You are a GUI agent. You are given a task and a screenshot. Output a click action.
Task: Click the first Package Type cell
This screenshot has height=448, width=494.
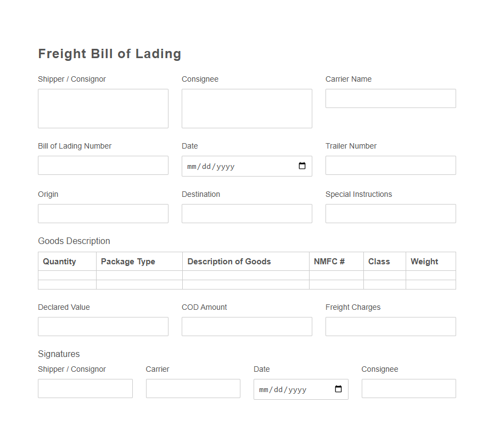point(139,275)
